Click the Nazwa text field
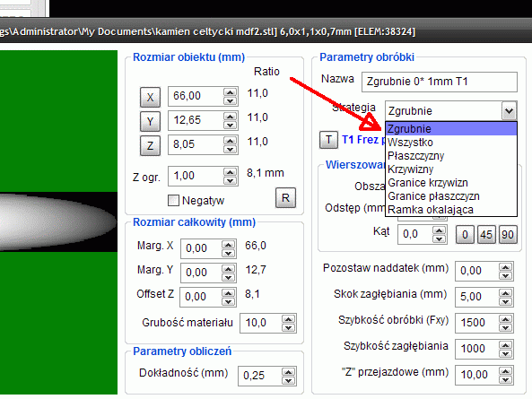The width and height of the screenshot is (532, 399). click(x=440, y=82)
